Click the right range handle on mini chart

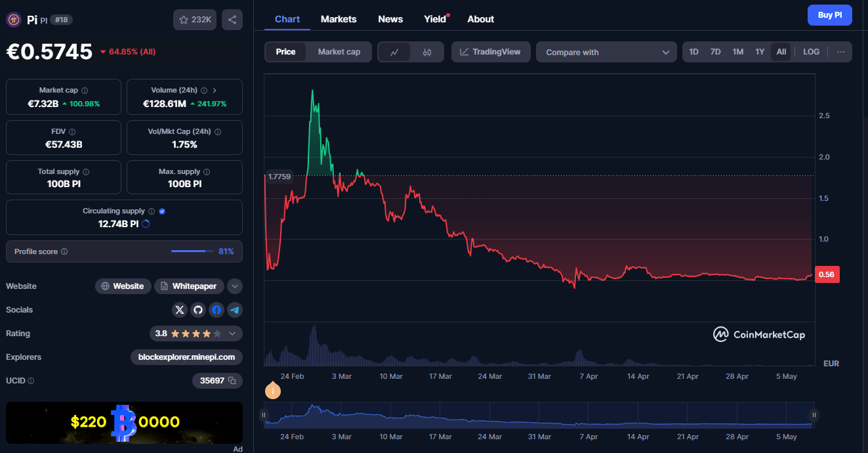coord(814,415)
